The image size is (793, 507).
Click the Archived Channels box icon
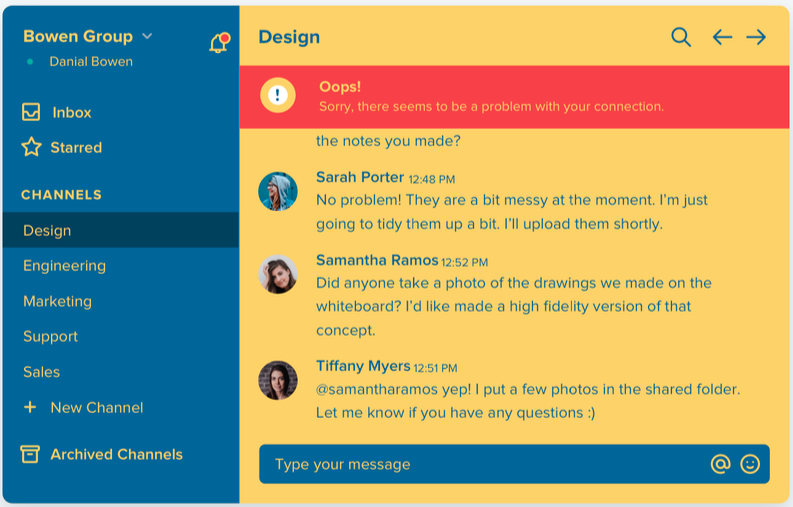(31, 454)
